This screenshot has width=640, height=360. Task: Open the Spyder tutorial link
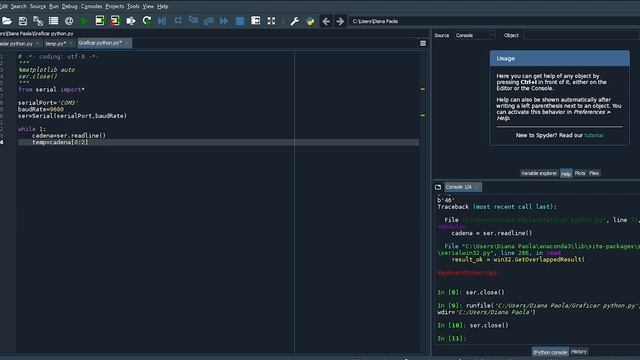pyautogui.click(x=593, y=135)
